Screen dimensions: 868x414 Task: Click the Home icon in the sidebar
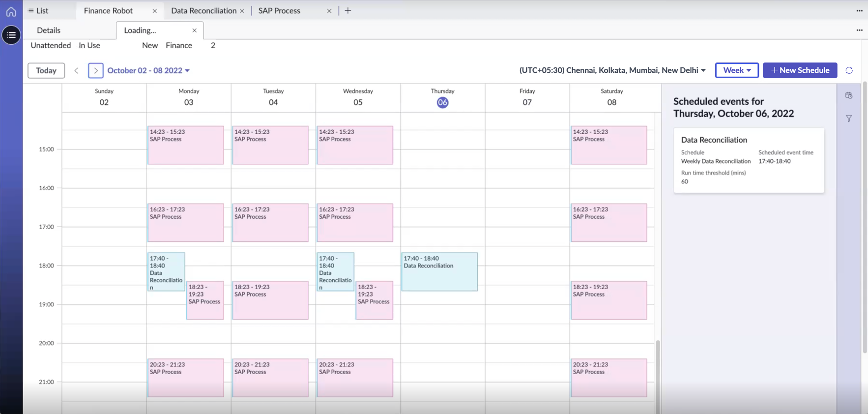point(11,11)
